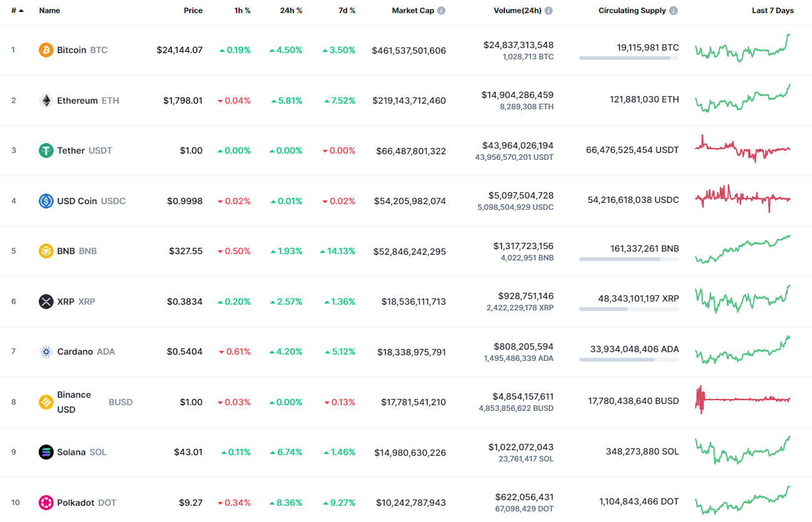Click the Solana SOL logo
This screenshot has height=522, width=812.
coord(46,452)
